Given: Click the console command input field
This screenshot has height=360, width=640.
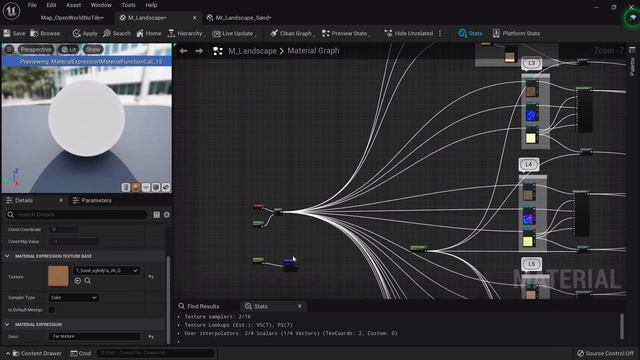Looking at the screenshot, I should pos(155,353).
